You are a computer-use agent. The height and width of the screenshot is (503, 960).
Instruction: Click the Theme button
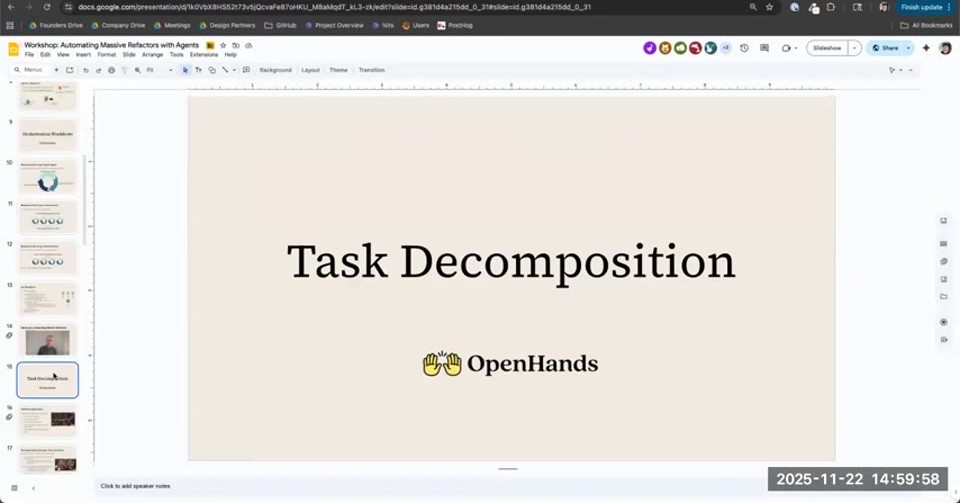click(x=339, y=70)
